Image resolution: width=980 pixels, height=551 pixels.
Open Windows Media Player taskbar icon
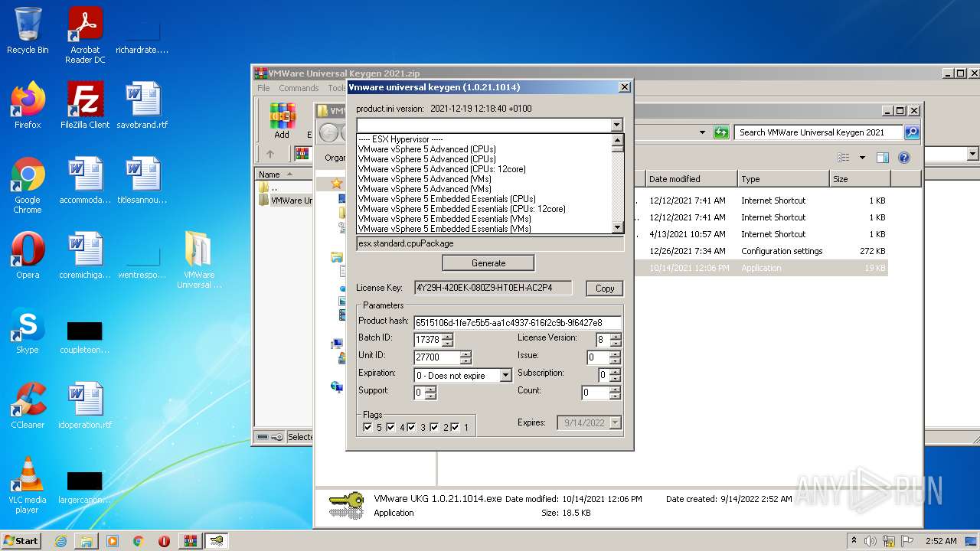113,541
